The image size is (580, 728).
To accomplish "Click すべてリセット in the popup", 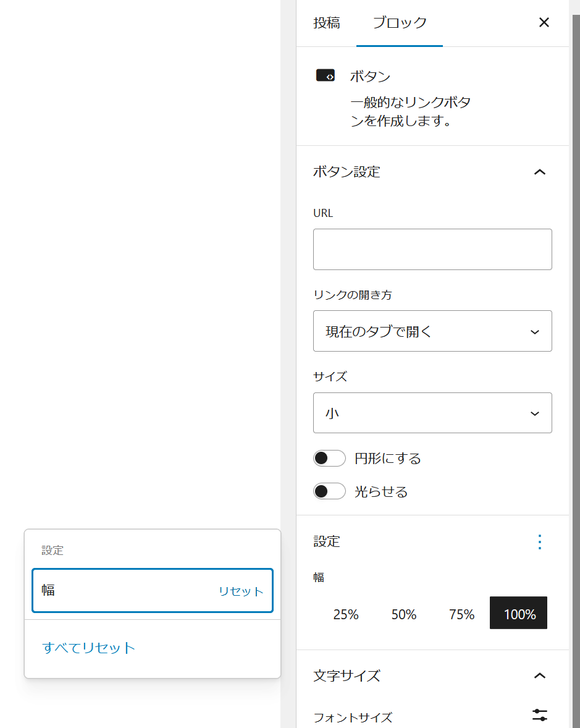I will (x=89, y=648).
